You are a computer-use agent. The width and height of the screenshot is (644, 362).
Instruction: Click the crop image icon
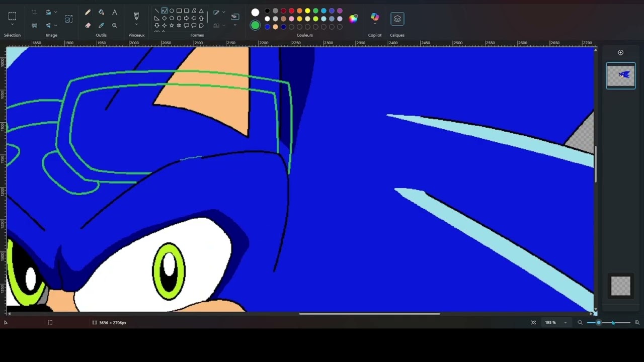pyautogui.click(x=34, y=12)
